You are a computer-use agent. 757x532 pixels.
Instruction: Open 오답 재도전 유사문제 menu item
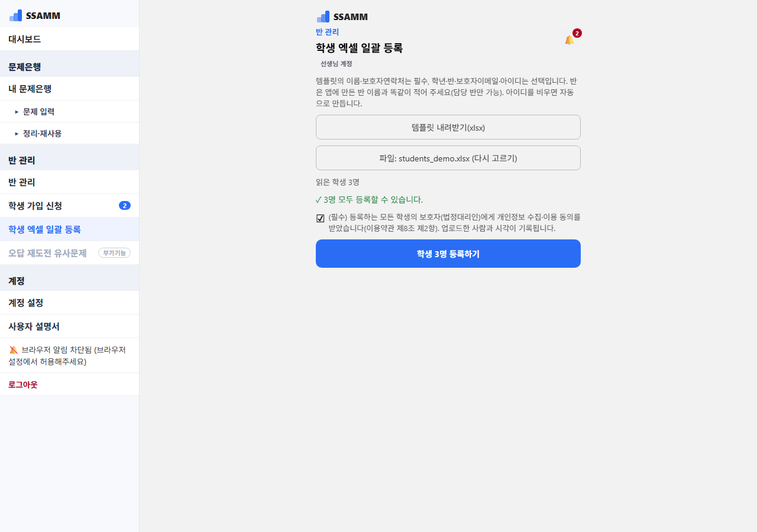[69, 253]
